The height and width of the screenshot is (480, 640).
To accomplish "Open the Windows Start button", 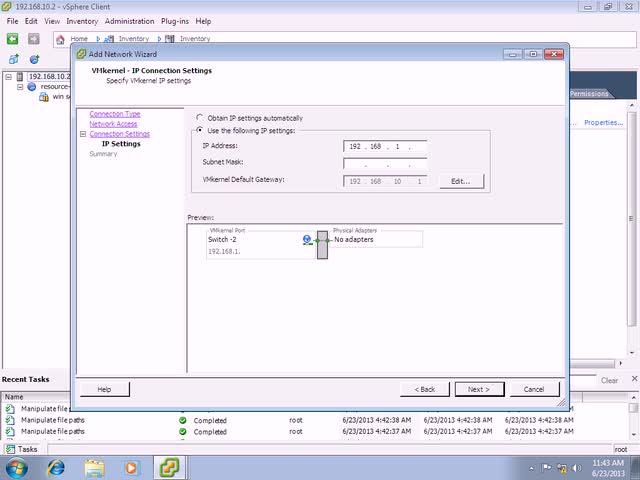I will (x=17, y=468).
